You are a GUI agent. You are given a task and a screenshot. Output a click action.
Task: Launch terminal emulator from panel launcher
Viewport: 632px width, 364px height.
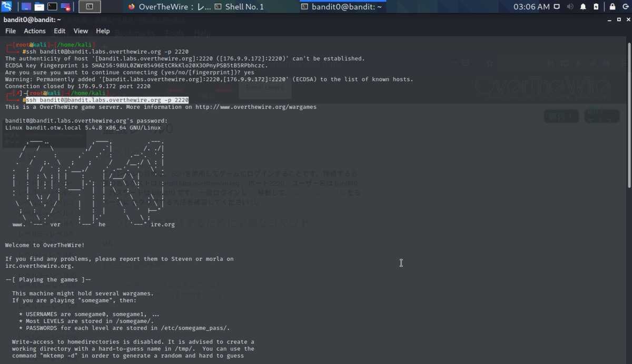pos(52,7)
